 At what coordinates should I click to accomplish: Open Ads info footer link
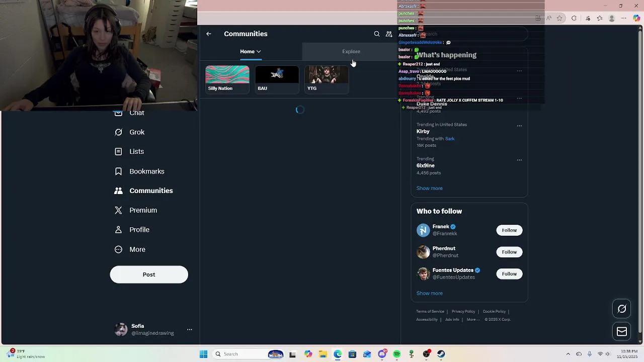[x=452, y=320]
